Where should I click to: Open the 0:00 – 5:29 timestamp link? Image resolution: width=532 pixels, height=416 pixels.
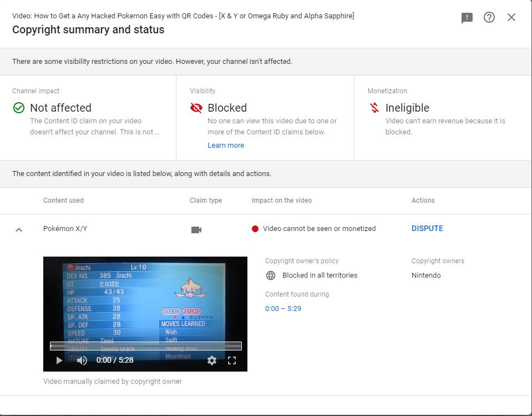pos(283,309)
